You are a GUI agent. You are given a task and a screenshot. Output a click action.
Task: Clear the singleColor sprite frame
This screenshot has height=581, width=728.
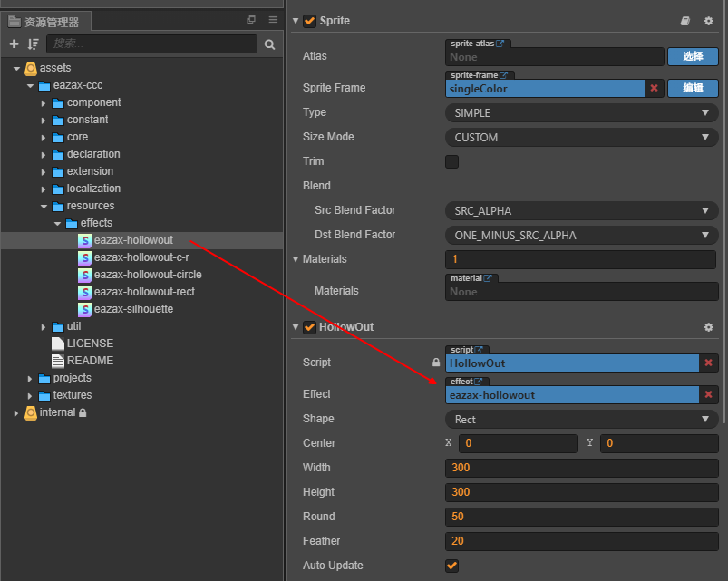655,88
